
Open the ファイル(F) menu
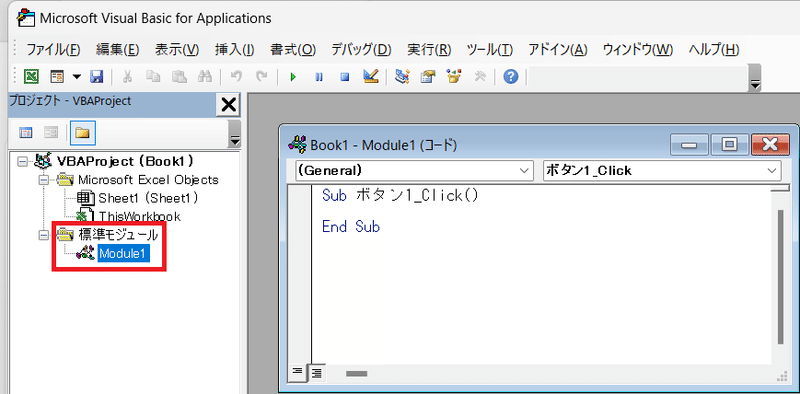54,50
